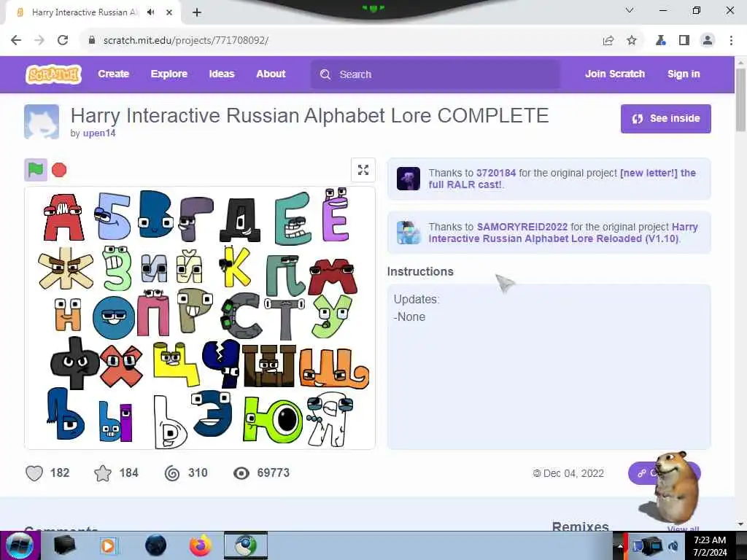Open the About menu item
The image size is (747, 560).
coord(271,74)
